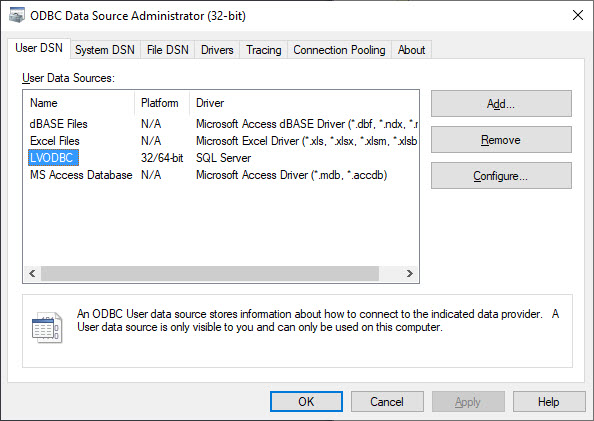
Task: Click the right scroll arrow of the list
Action: [410, 273]
